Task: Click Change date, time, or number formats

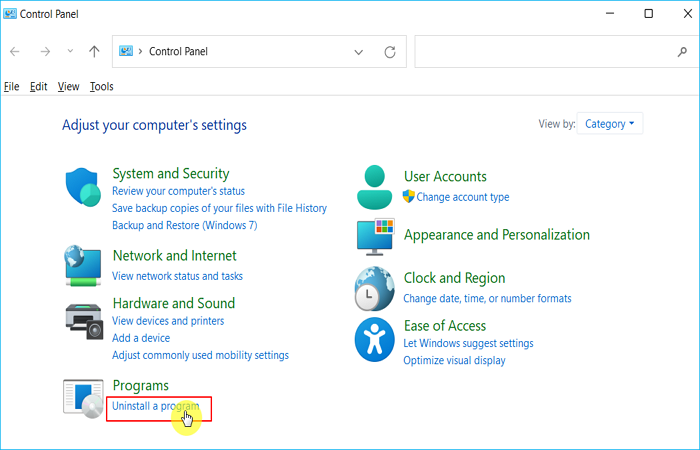Action: (488, 298)
